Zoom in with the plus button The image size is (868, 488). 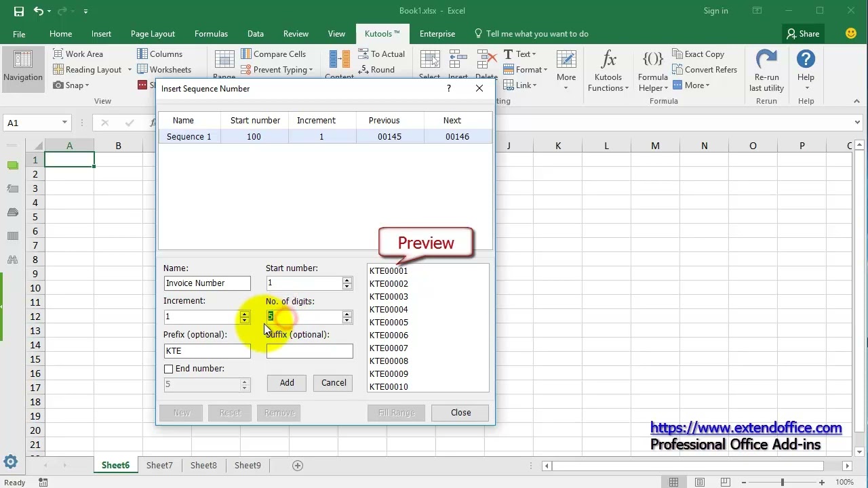[x=822, y=483]
